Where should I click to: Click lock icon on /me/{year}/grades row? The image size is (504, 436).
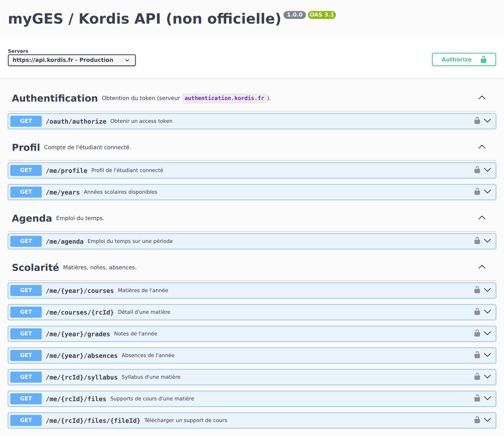[x=477, y=333]
